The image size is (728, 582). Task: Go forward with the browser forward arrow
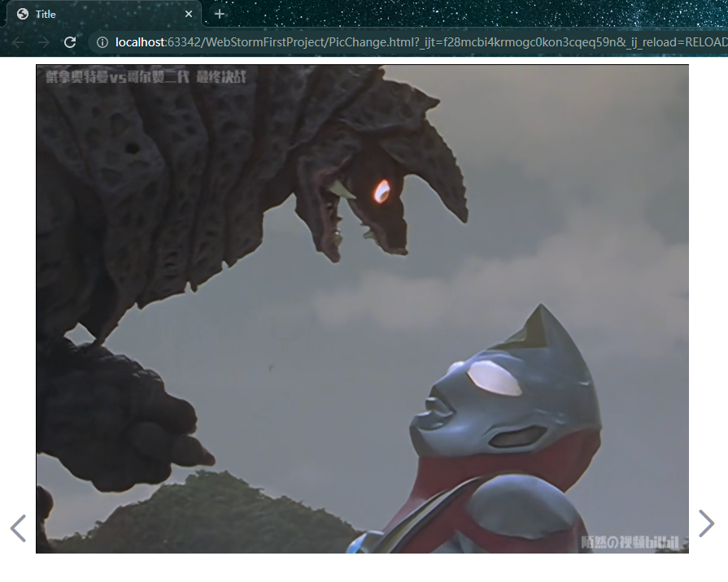[44, 42]
